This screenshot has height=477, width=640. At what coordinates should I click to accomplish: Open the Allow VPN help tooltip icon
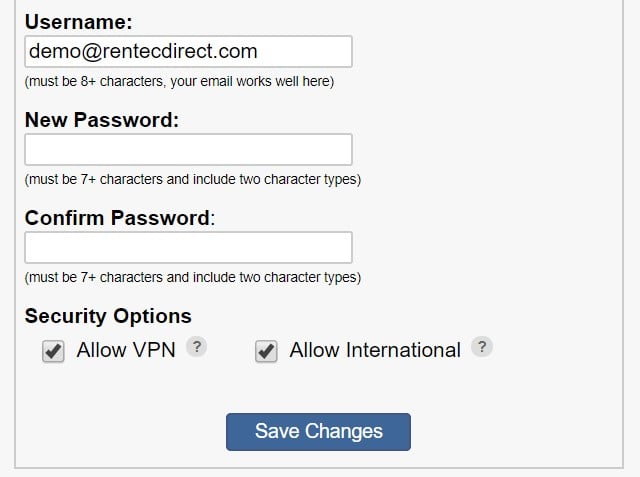click(x=197, y=347)
